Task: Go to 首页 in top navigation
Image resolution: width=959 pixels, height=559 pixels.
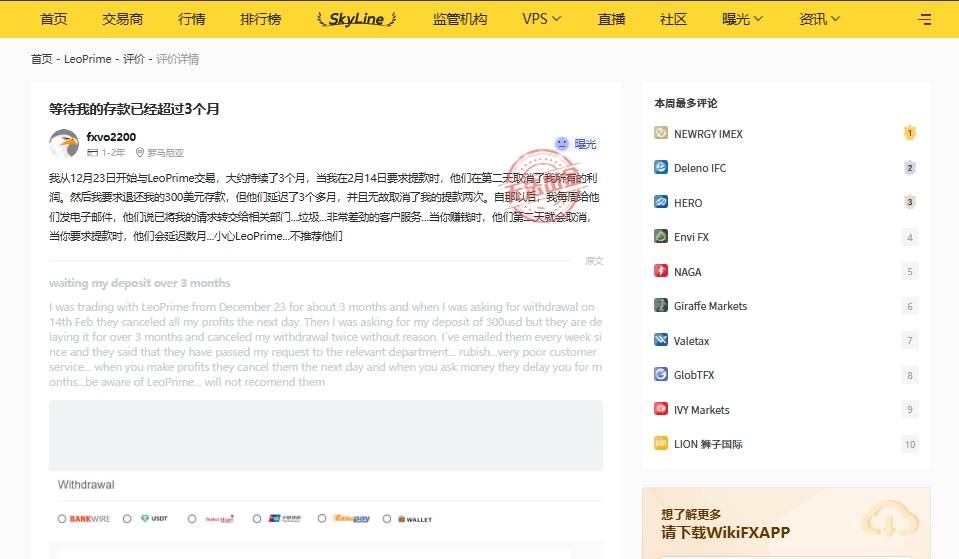Action: [54, 19]
